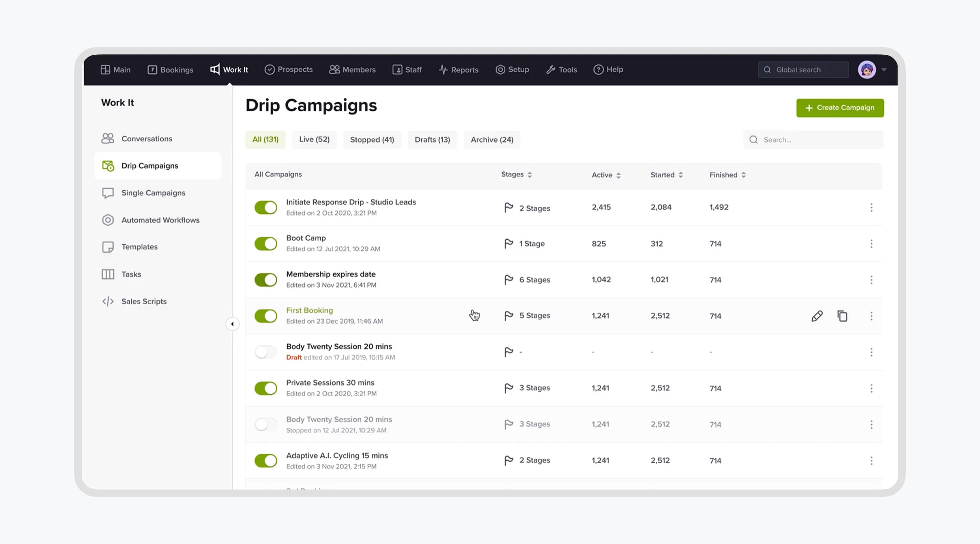Open Initiate Response Drip - Studio Leads
The image size is (980, 544).
point(351,202)
